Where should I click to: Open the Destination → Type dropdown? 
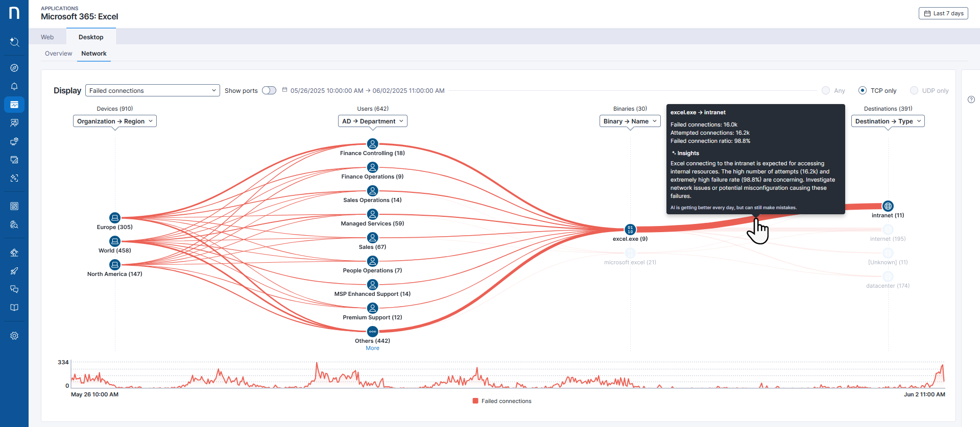tap(888, 121)
